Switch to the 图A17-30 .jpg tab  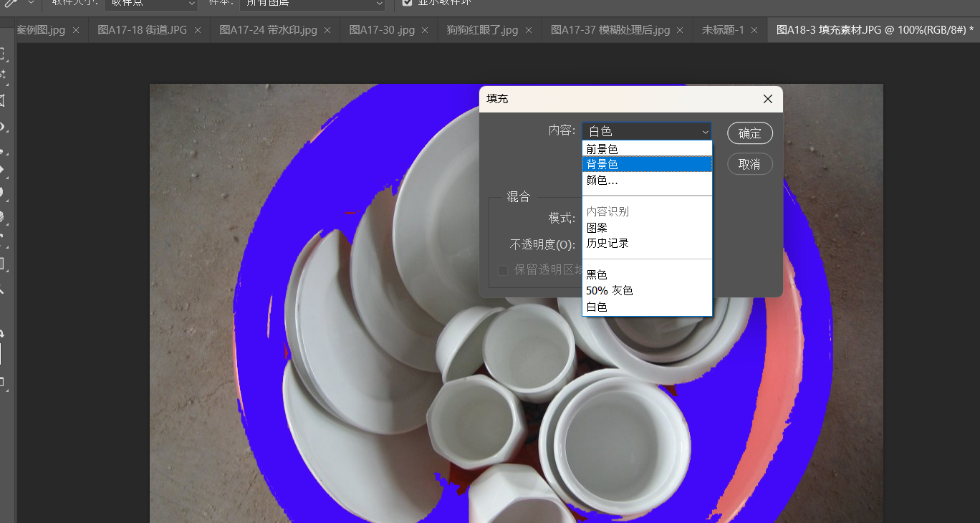[382, 30]
